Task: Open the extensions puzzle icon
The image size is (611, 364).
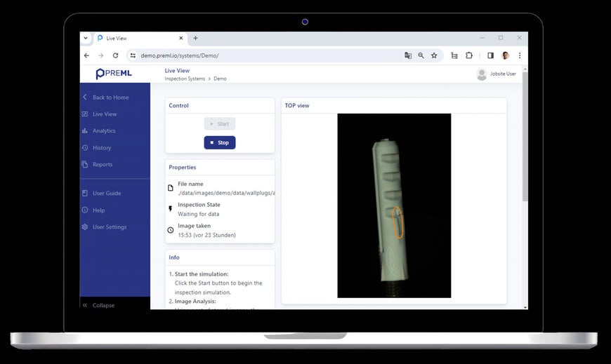Action: pos(469,55)
